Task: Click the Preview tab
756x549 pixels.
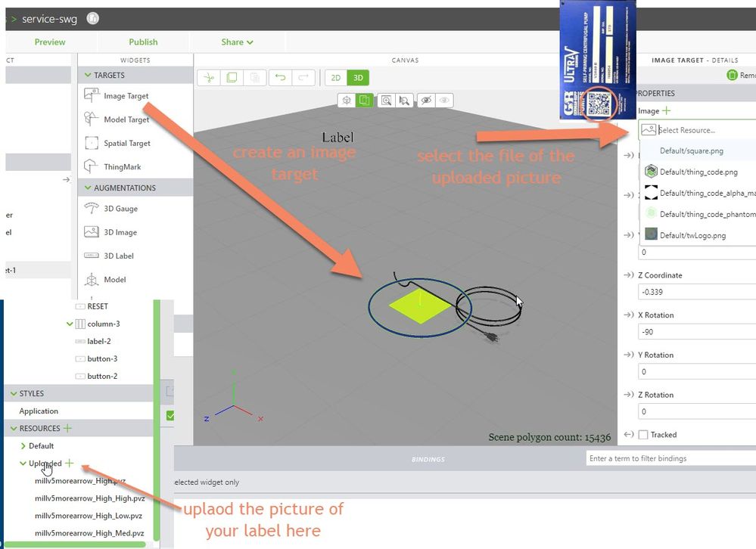Action: pos(50,42)
